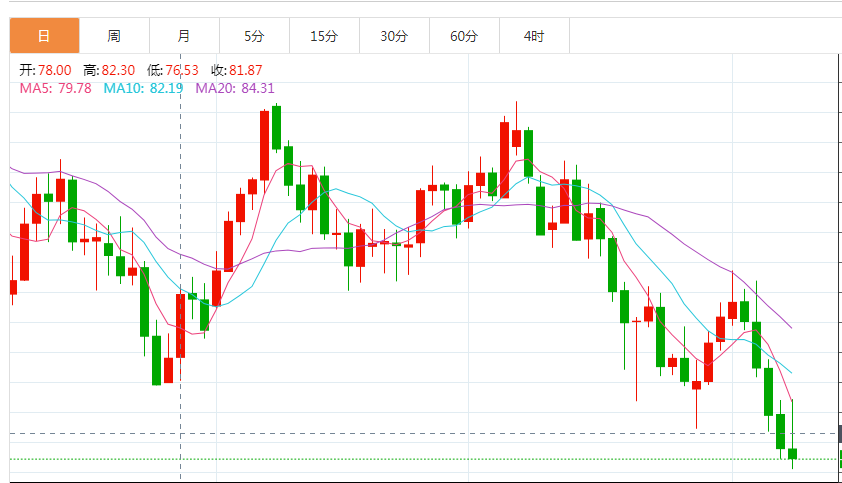Image resolution: width=842 pixels, height=483 pixels.
Task: Open the 月 (monthly) chart tab
Action: (x=184, y=36)
